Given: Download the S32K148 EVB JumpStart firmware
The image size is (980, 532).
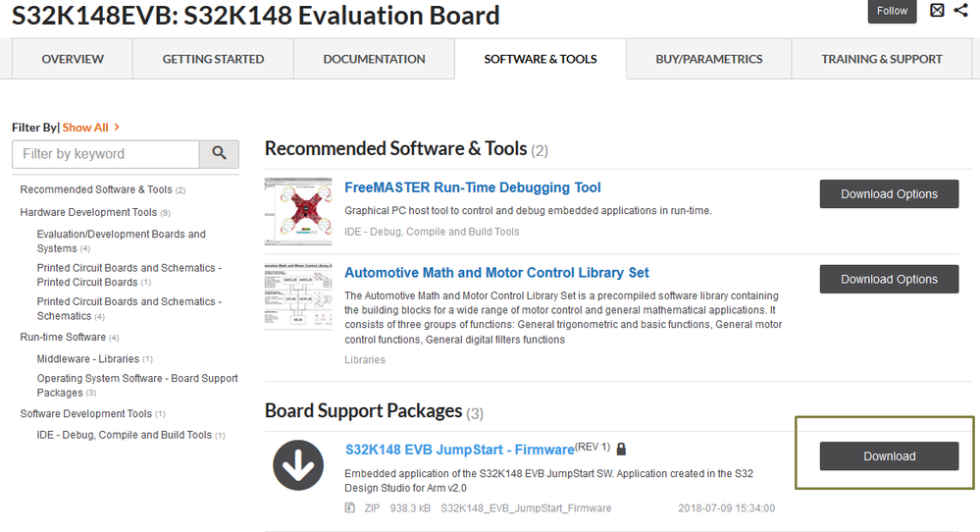Looking at the screenshot, I should [x=889, y=456].
